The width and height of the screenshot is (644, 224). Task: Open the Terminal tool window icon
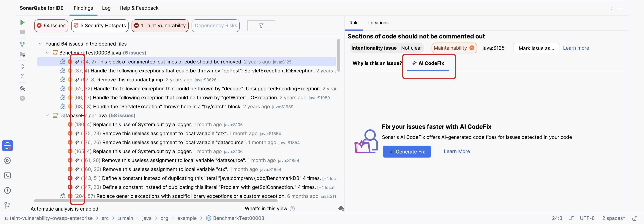(x=7, y=175)
